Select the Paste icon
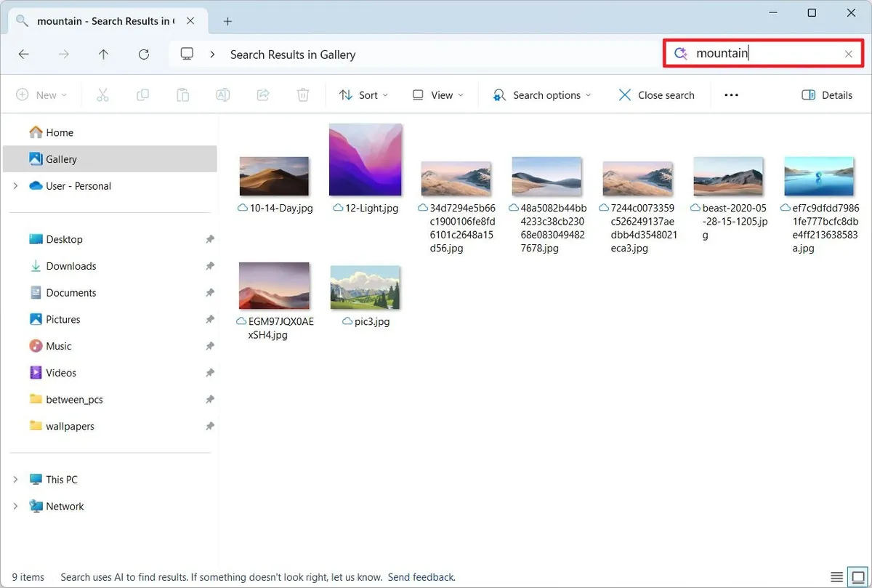The image size is (872, 588). [x=182, y=94]
